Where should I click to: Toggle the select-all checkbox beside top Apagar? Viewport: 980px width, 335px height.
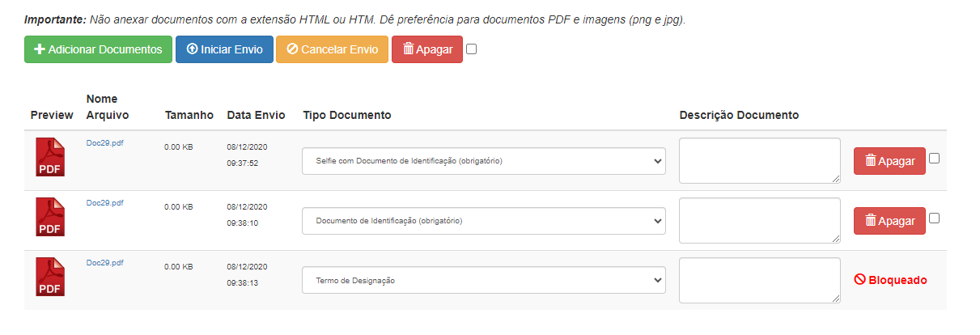pyautogui.click(x=472, y=49)
